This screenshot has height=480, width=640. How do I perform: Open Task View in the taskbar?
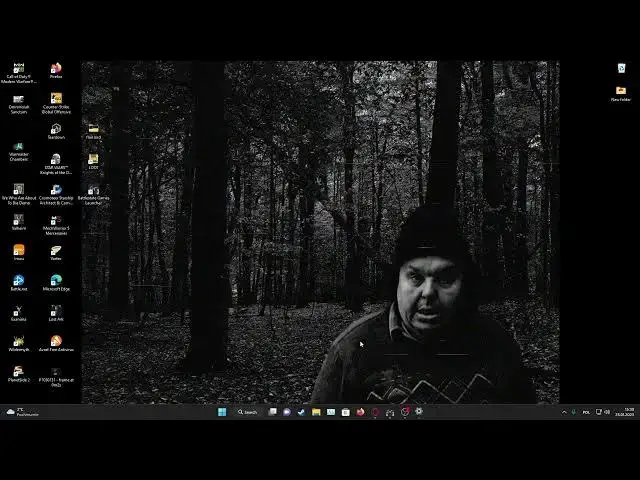coord(272,412)
